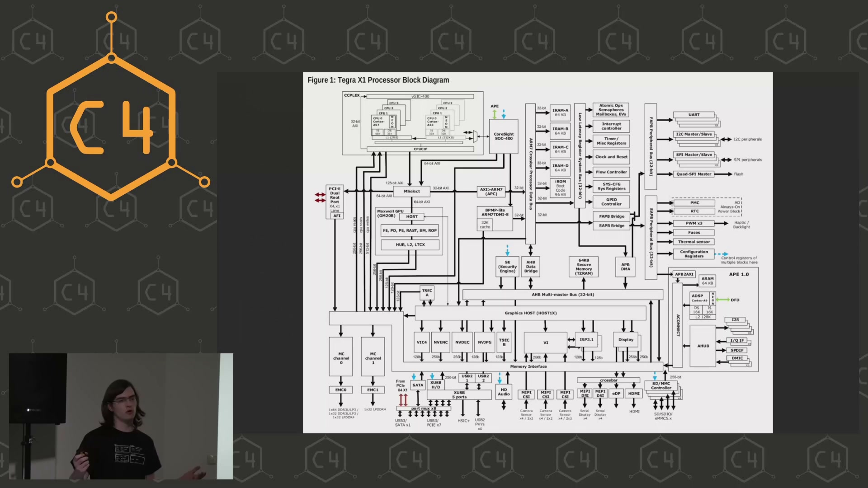Screen dimensions: 868x488
Task: Click the NVENC block
Action: tap(441, 343)
